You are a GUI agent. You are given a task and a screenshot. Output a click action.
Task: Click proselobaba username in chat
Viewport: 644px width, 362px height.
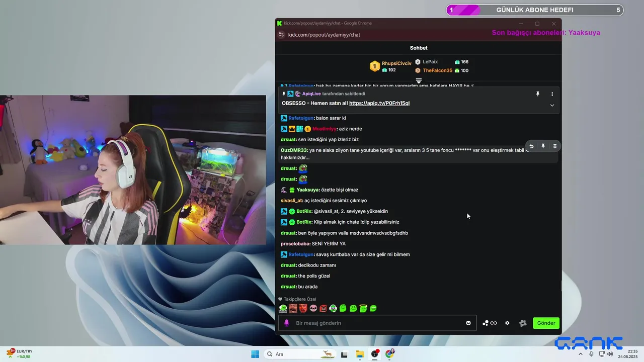tap(295, 244)
